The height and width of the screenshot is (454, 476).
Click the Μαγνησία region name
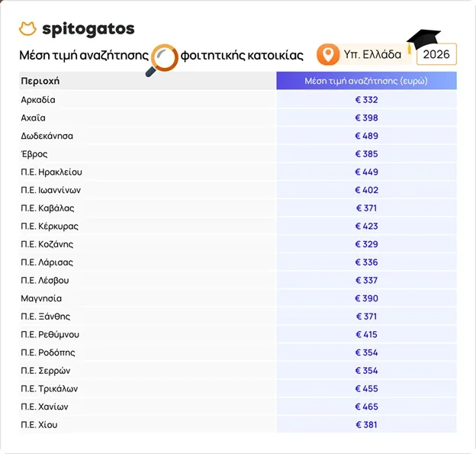pos(41,298)
